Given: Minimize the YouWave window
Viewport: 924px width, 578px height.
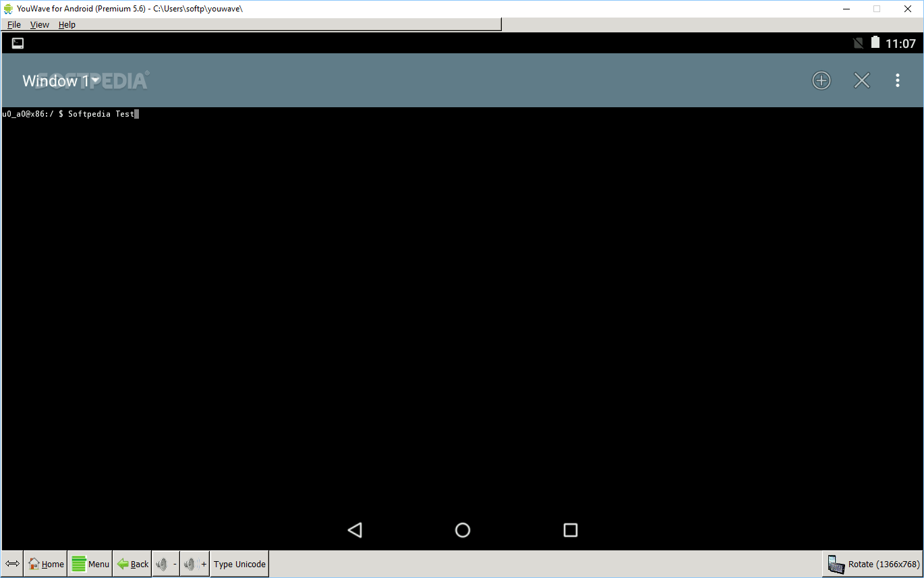Looking at the screenshot, I should (846, 9).
